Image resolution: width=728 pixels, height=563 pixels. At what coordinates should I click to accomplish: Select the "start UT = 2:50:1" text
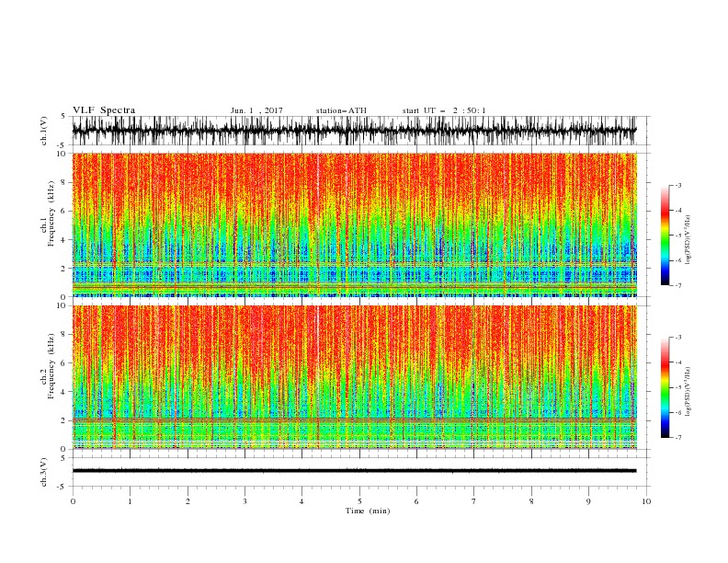[x=444, y=110]
